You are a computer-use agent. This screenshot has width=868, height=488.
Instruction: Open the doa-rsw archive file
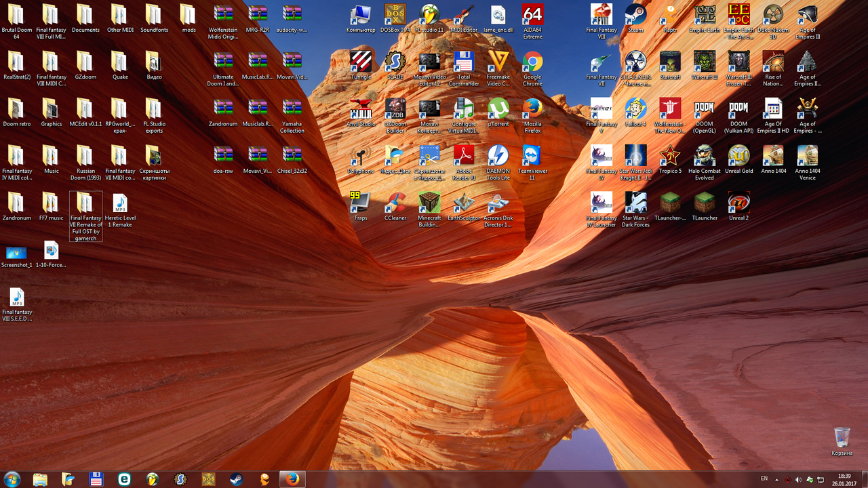[223, 159]
